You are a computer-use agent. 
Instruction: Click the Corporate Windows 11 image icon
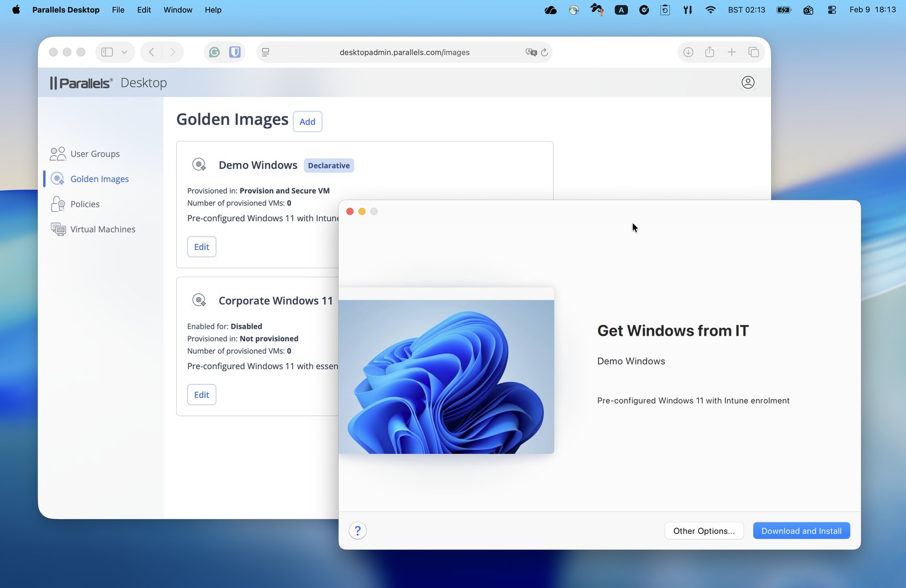(199, 301)
